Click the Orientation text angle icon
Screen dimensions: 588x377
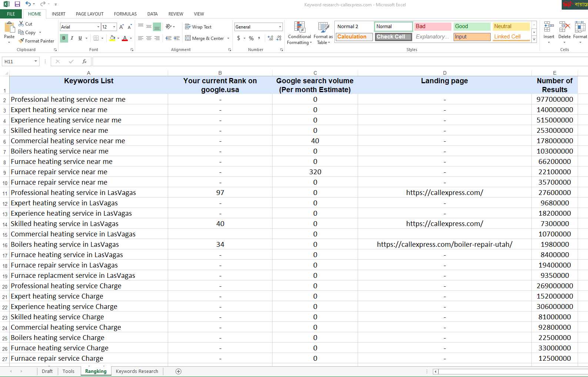168,27
